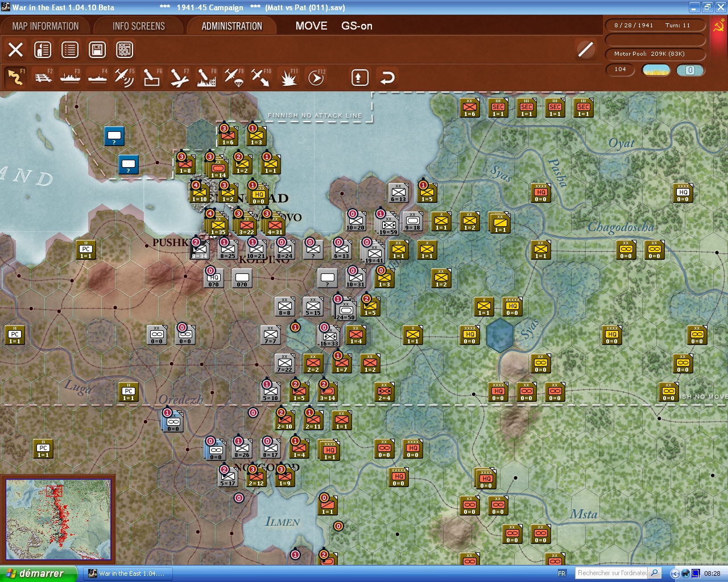Click the Soviet hammer and sickle flag
728x582 pixels.
pos(718,27)
